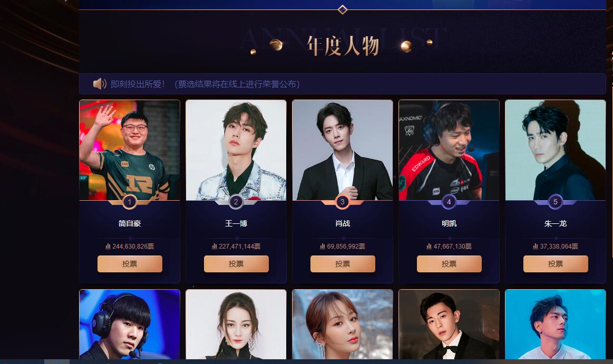Screen dimensions: 613x364
Task: Click rank 3 badge for 肖战
Action: point(343,202)
